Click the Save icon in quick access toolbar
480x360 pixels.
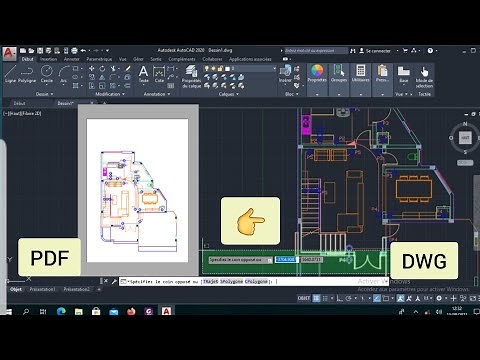(40, 51)
